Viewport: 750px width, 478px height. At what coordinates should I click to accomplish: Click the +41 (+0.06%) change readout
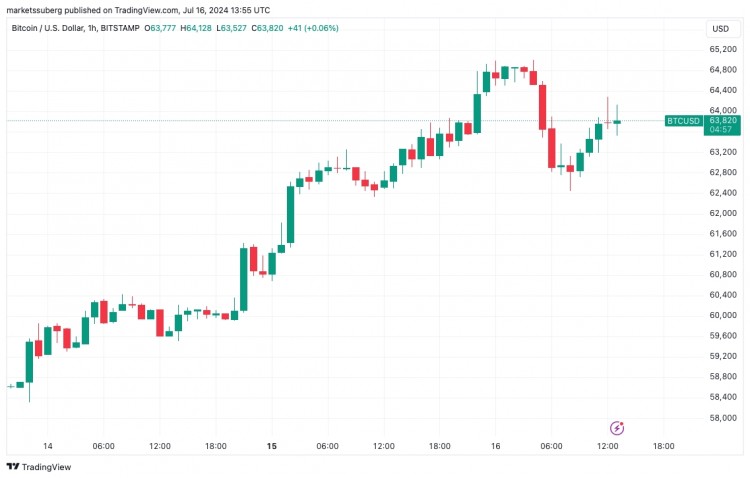tap(313, 28)
